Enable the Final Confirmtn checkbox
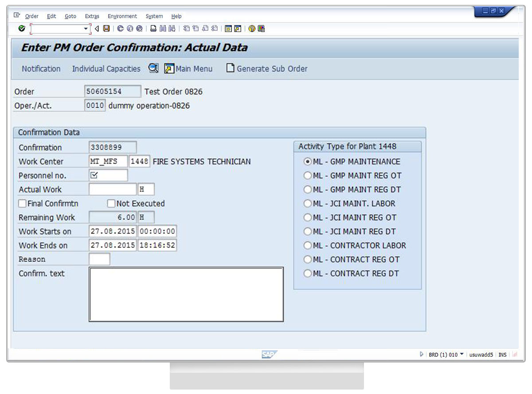Viewport: 532px width, 394px height. [x=22, y=204]
